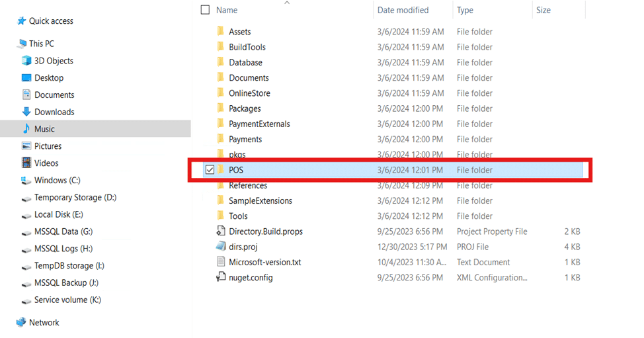Sort by Date modified column header
This screenshot has height=338, width=644.
[403, 10]
